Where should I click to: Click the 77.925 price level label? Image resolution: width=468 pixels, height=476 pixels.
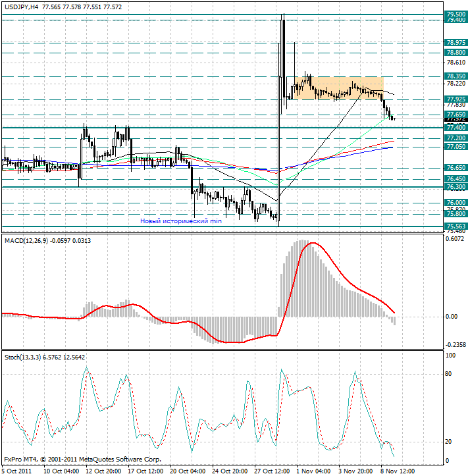pos(456,99)
